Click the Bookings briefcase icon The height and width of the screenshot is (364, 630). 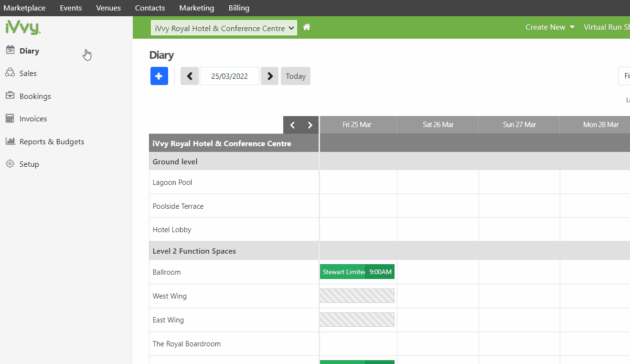(10, 96)
